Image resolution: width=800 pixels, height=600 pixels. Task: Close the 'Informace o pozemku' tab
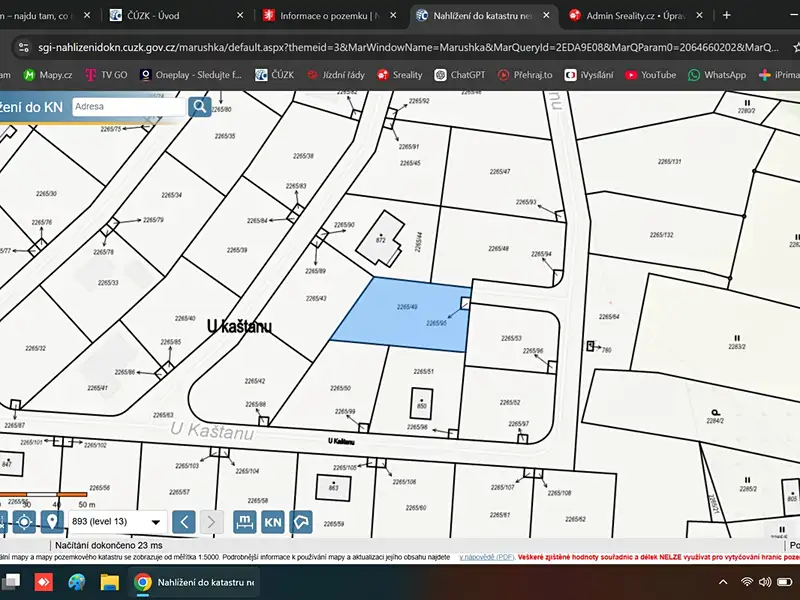click(393, 15)
